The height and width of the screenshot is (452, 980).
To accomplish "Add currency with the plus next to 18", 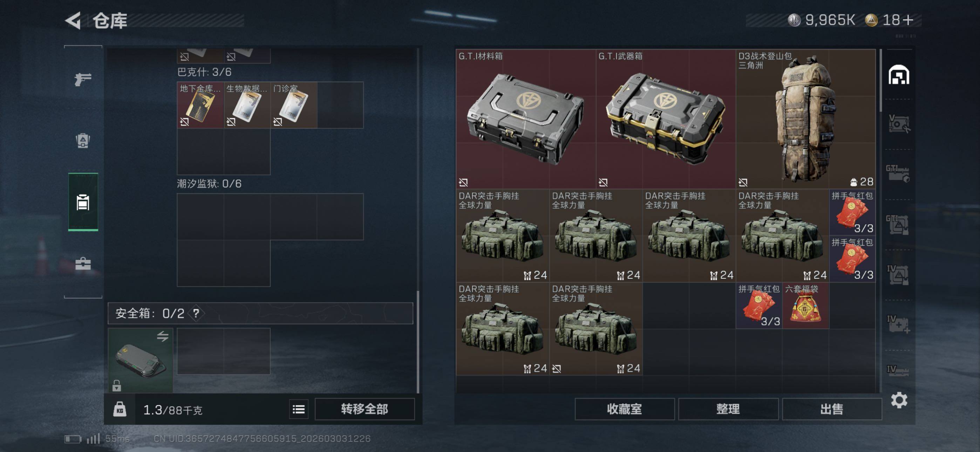I will 907,20.
